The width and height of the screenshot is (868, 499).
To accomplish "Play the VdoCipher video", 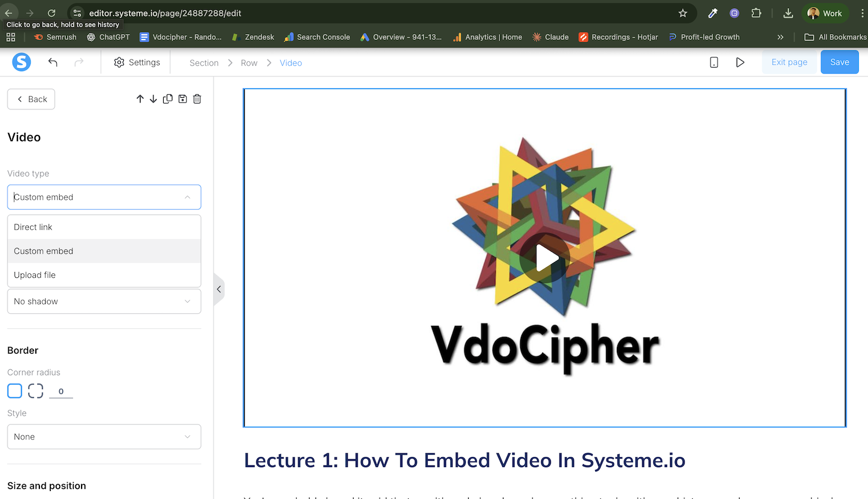I will click(545, 258).
